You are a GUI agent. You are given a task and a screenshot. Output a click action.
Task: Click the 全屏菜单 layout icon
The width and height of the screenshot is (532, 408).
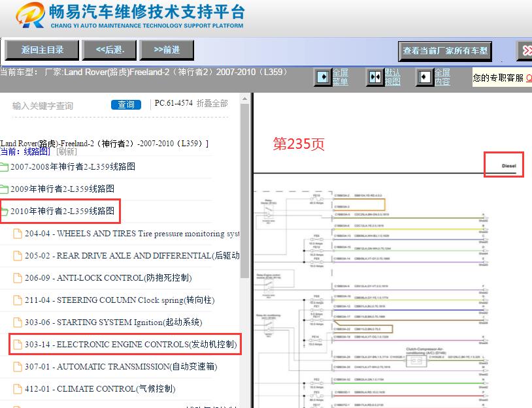point(323,77)
